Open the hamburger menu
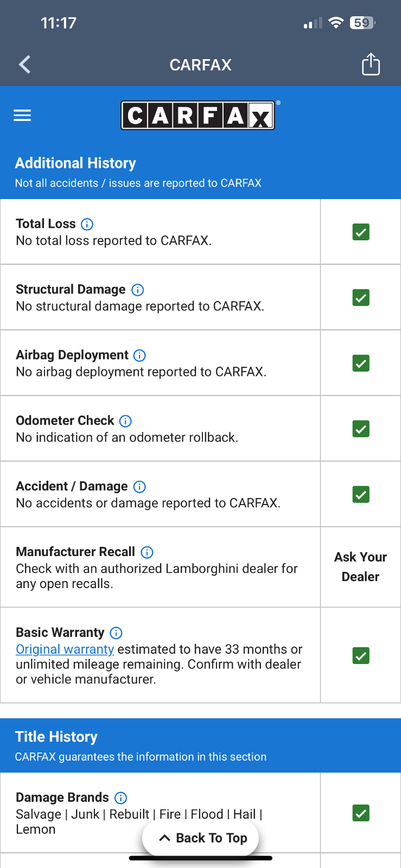 point(22,115)
